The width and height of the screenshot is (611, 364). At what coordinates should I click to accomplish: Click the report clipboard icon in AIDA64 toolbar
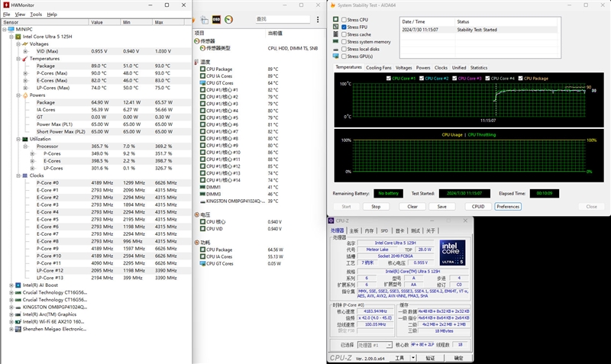pos(204,20)
